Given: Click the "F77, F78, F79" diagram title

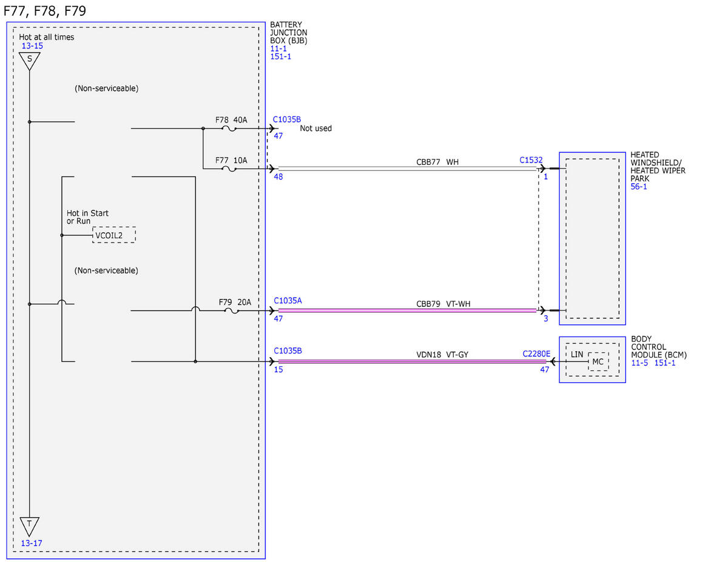Looking at the screenshot, I should (x=44, y=12).
